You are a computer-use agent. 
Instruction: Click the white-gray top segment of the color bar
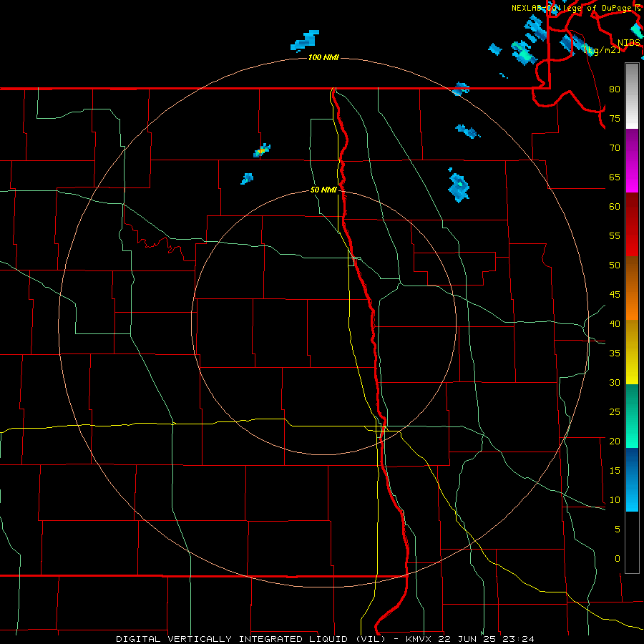[x=632, y=96]
